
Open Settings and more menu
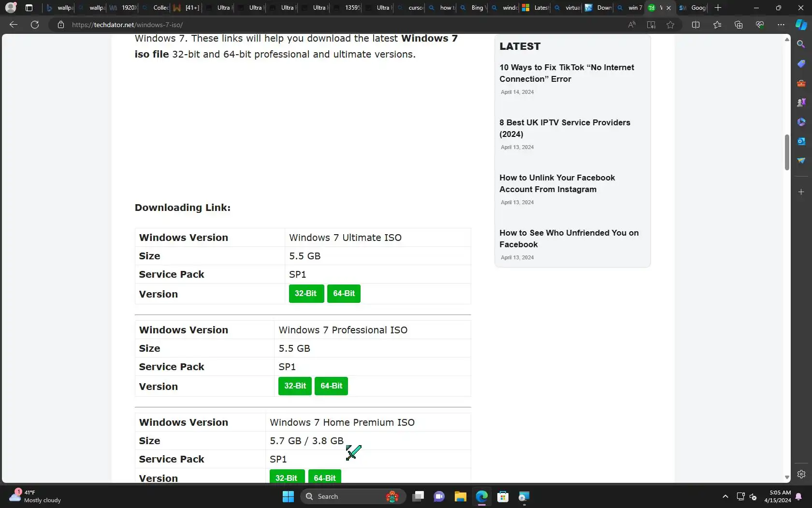(781, 25)
